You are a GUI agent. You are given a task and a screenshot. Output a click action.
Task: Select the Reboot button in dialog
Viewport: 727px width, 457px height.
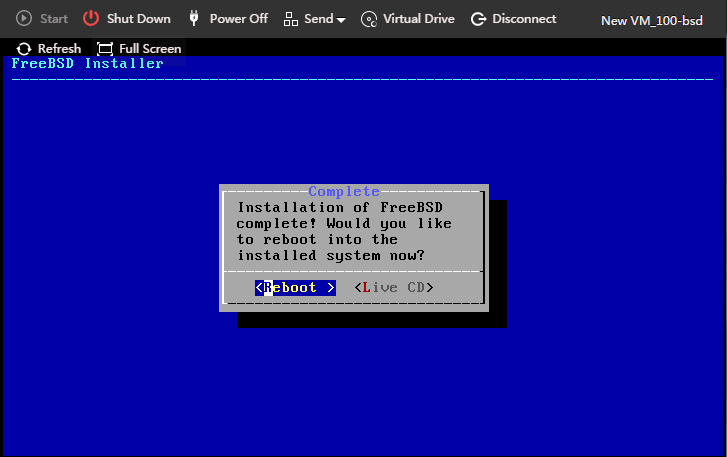(295, 287)
